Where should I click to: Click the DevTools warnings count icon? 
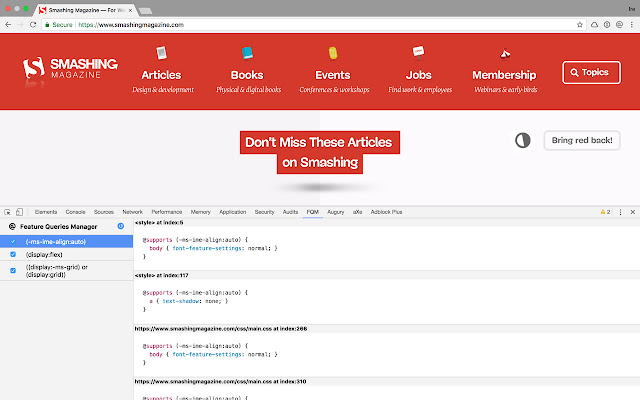(x=605, y=212)
